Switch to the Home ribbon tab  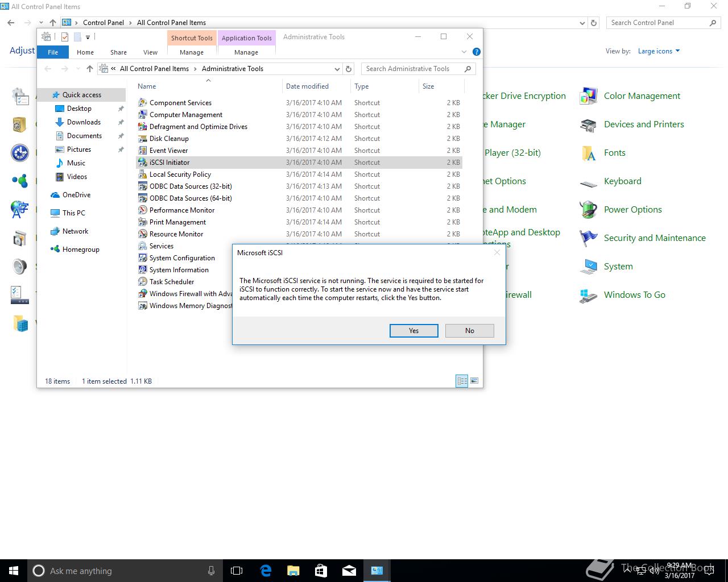pyautogui.click(x=85, y=52)
